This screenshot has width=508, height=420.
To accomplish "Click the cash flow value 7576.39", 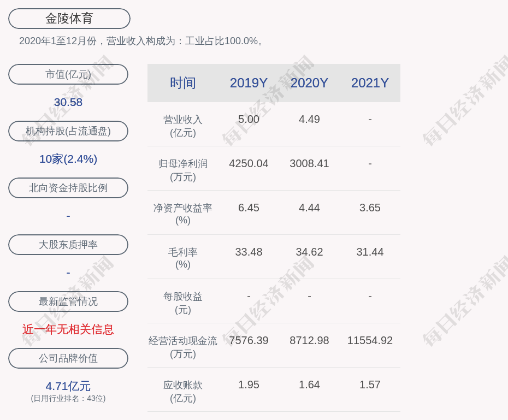I will coord(249,340).
